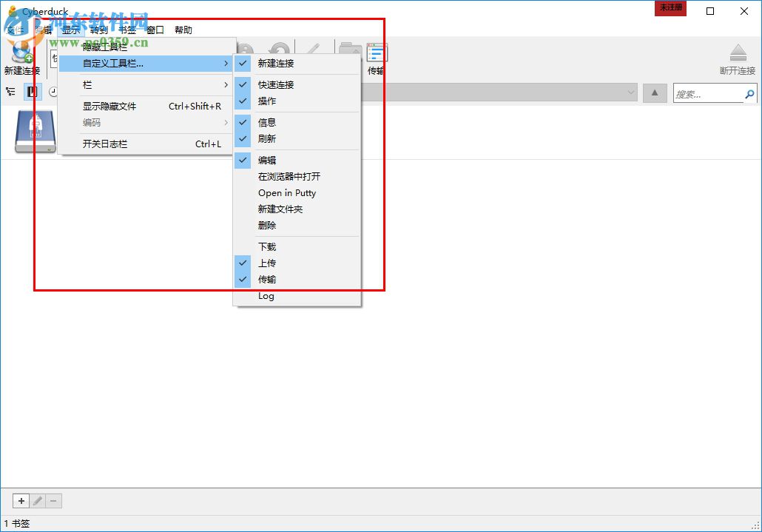Select the bookmarks view icon
The image size is (762, 532).
[33, 92]
